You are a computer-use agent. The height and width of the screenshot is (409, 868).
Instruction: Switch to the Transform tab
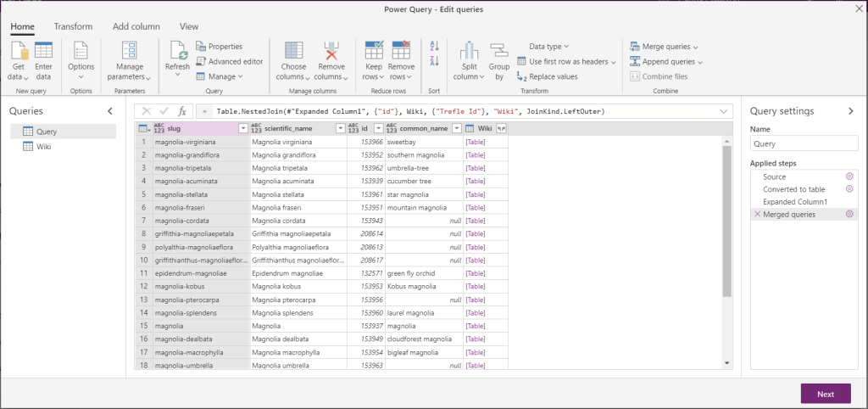[x=73, y=26]
